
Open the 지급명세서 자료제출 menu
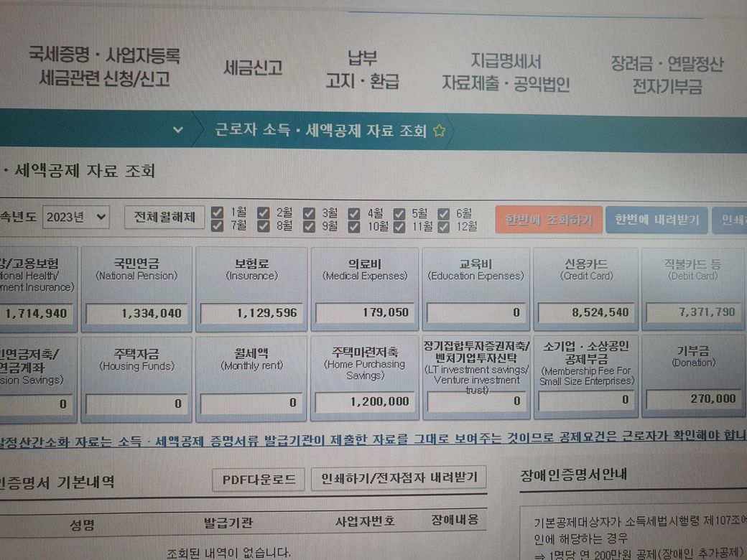506,73
